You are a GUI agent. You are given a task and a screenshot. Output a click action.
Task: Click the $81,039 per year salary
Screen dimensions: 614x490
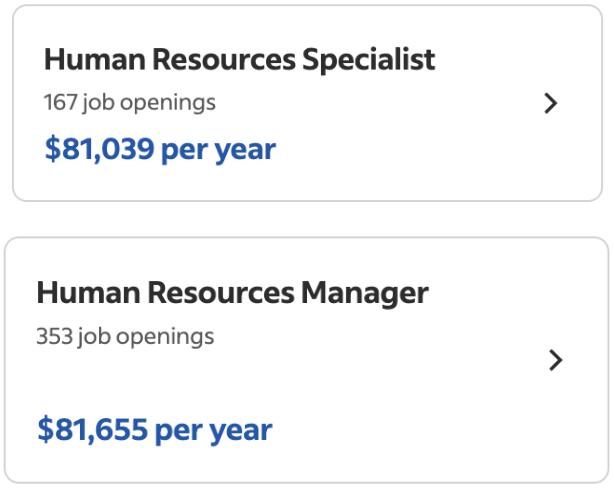click(x=160, y=149)
